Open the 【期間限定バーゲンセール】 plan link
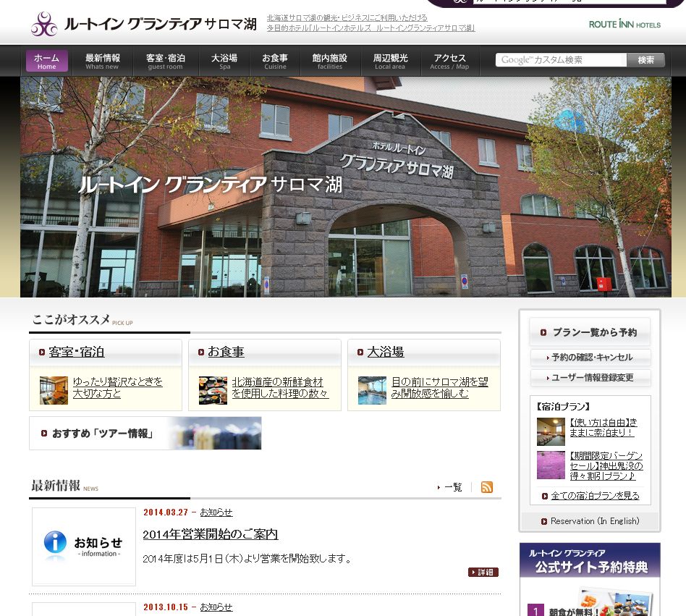The width and height of the screenshot is (686, 616). (x=606, y=466)
